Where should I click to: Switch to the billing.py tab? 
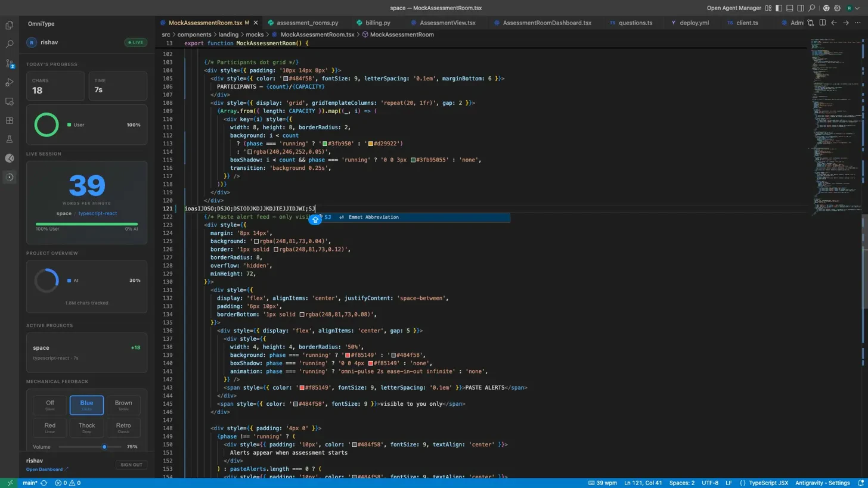coord(376,23)
